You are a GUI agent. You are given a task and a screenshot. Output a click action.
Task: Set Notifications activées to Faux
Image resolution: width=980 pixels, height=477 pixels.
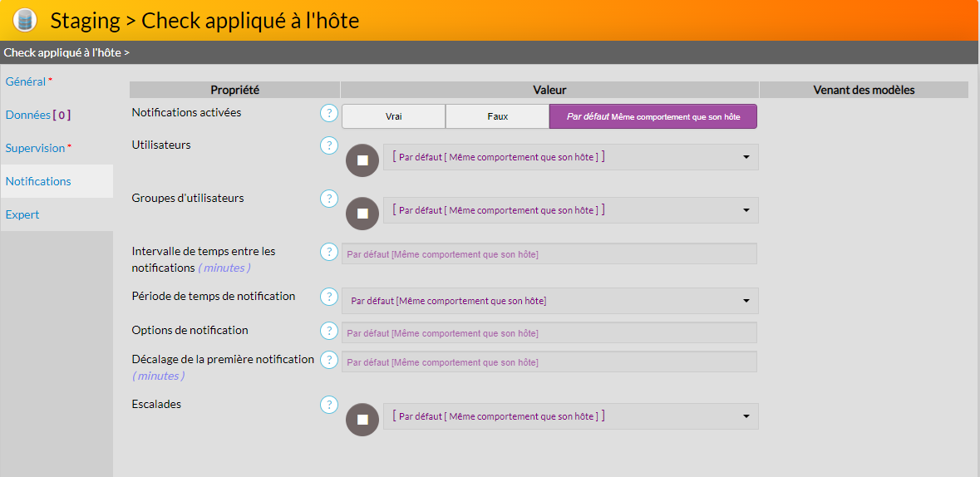[x=497, y=117]
